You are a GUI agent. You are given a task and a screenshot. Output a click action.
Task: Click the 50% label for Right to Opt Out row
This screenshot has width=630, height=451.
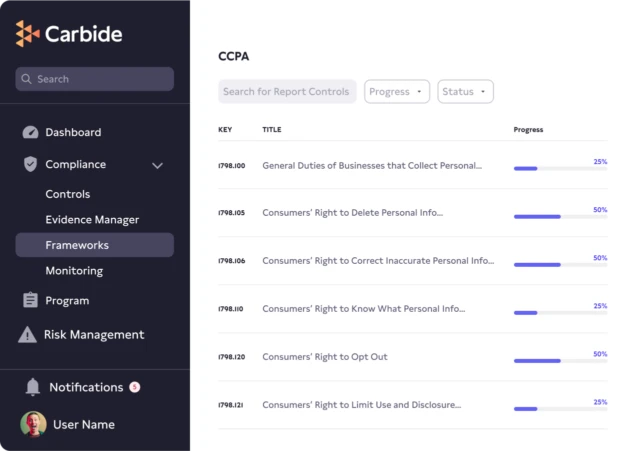[x=600, y=354]
